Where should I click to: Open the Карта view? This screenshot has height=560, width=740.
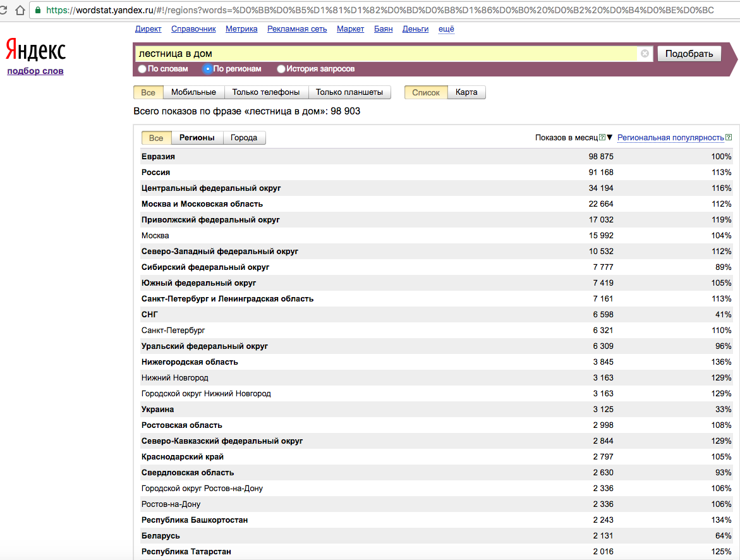click(466, 92)
